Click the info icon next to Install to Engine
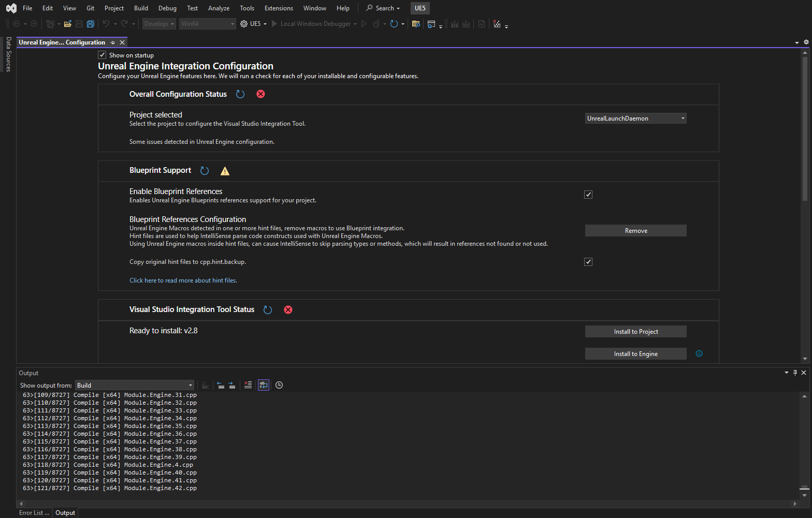The width and height of the screenshot is (812, 518). (699, 353)
